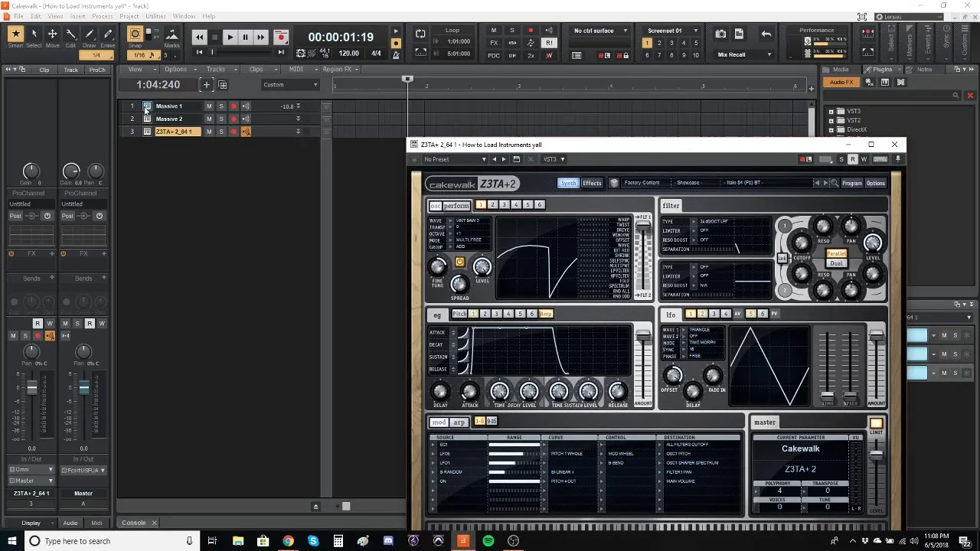This screenshot has height=551, width=980.
Task: Switch to the Clip inspector tab
Action: pos(44,70)
